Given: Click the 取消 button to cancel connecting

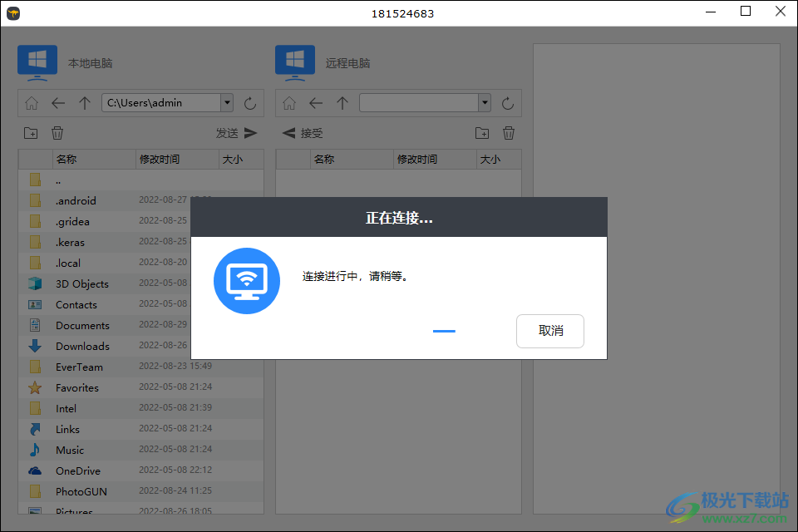Looking at the screenshot, I should [550, 331].
